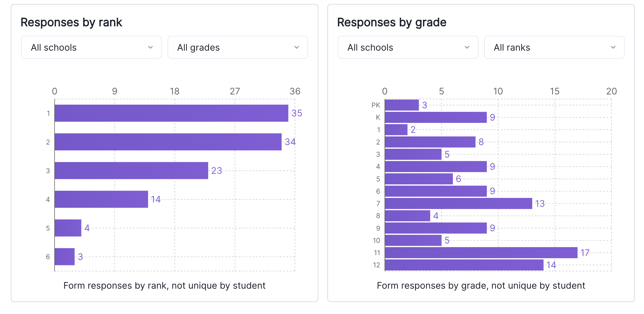644x314 pixels.
Task: Click the rank 1 bar showing 35
Action: [171, 113]
